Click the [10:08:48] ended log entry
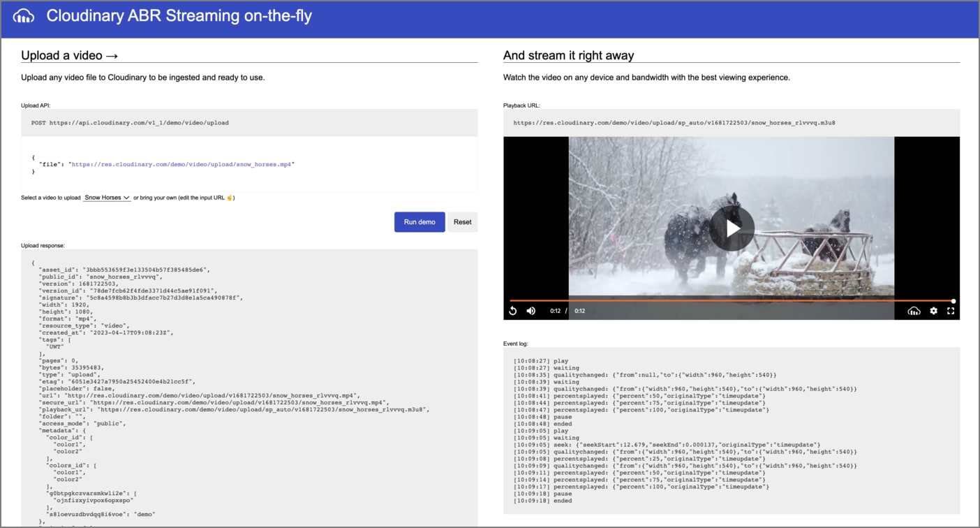980x528 pixels. coord(543,424)
